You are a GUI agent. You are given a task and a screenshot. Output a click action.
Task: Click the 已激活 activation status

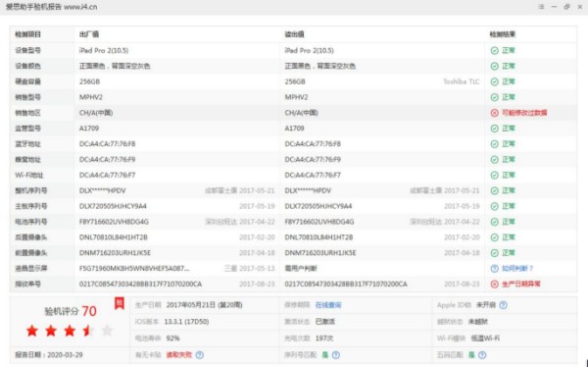325,322
